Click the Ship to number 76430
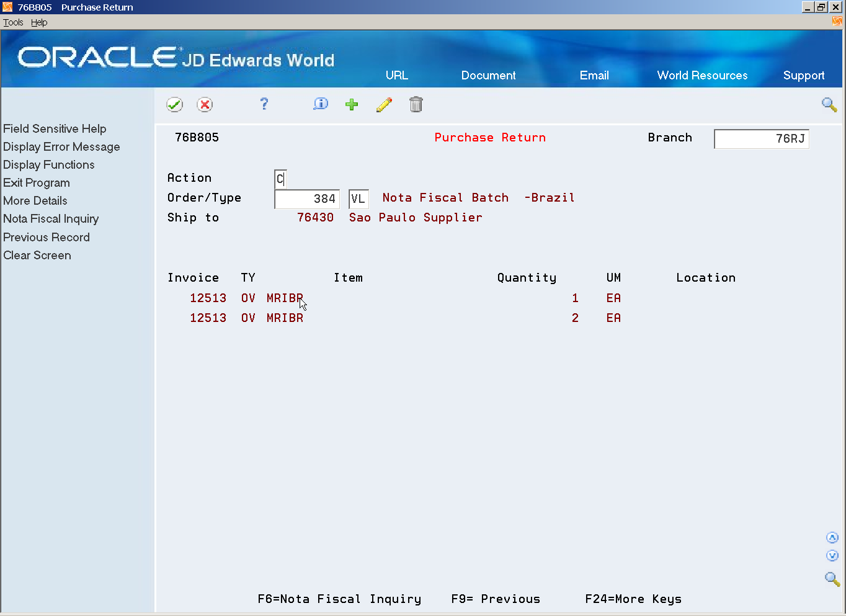 coord(315,218)
